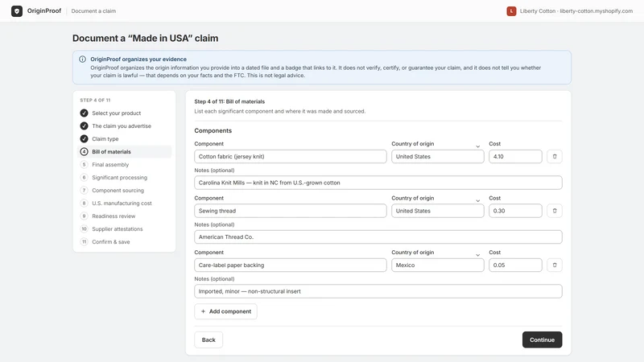
Task: Open country dropdown showing Mexico
Action: click(437, 265)
